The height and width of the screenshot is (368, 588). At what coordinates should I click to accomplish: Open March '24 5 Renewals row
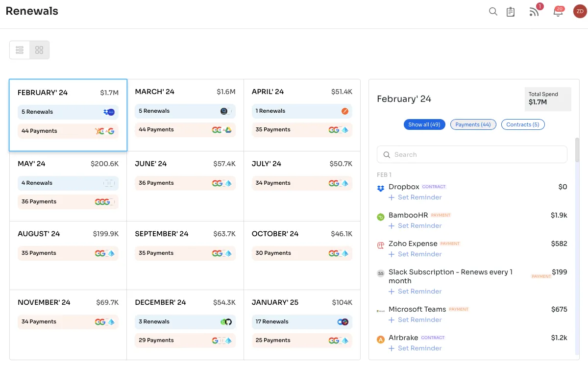pos(185,111)
